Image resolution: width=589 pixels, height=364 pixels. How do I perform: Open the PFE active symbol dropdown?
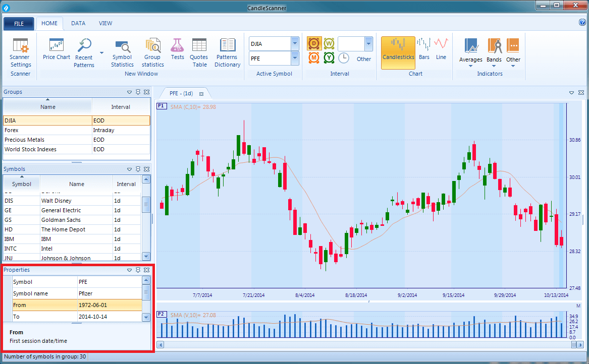(x=295, y=58)
